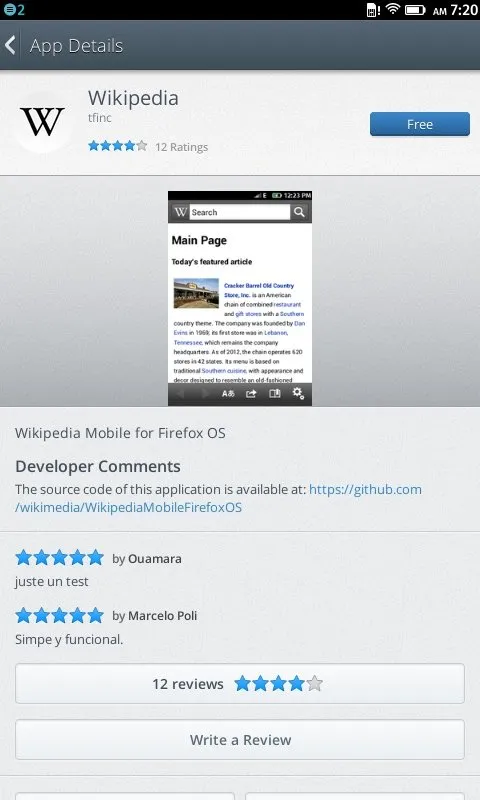Tap reviewer name Ouamara
Image resolution: width=480 pixels, height=800 pixels.
[155, 559]
